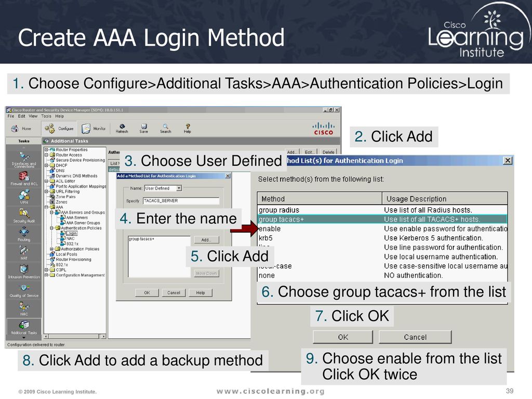This screenshot has width=532, height=399.
Task: Open the Home toolbar icon
Action: coord(21,129)
